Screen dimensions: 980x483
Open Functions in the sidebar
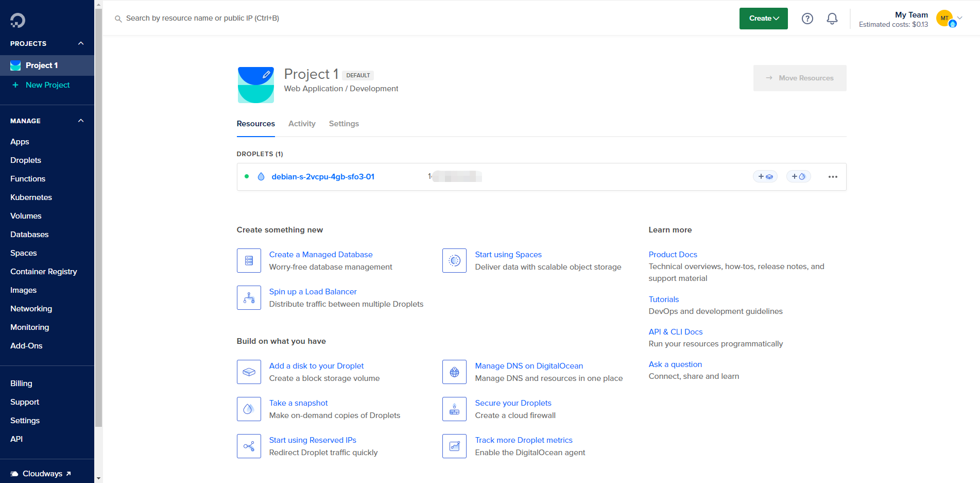click(28, 179)
